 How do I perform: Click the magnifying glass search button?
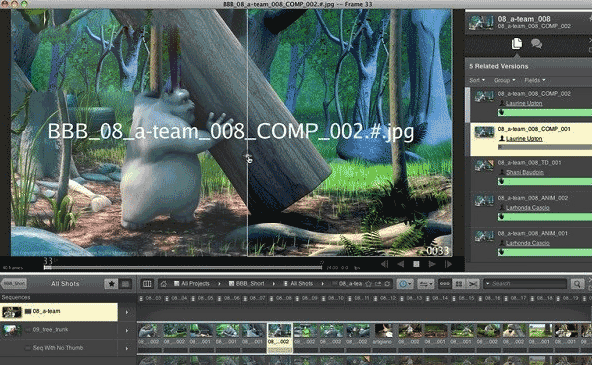point(577,283)
